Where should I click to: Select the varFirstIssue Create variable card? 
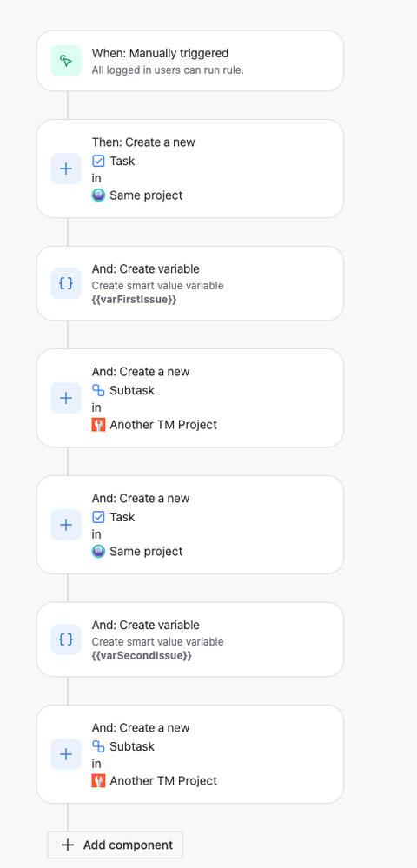pyautogui.click(x=190, y=283)
